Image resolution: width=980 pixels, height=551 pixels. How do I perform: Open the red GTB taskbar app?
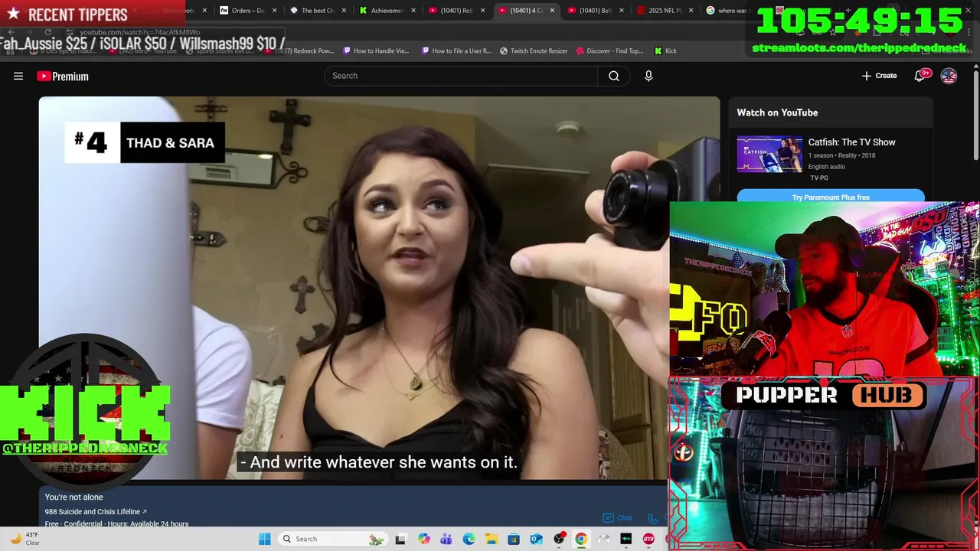point(648,539)
